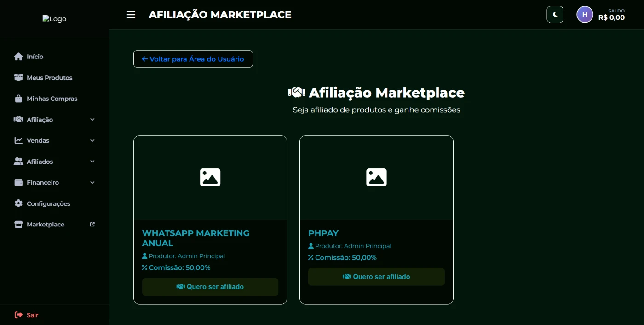The height and width of the screenshot is (325, 644).
Task: Click the Marketplace store icon in the sidebar
Action: tap(18, 225)
